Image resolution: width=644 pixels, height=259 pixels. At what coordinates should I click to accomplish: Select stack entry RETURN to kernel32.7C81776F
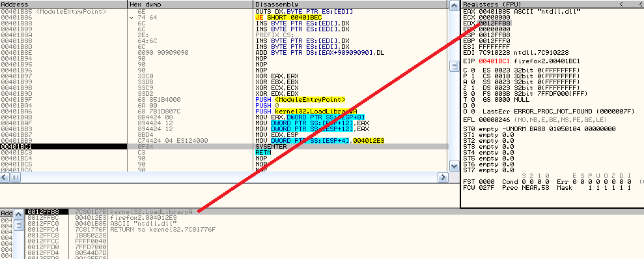(163, 230)
